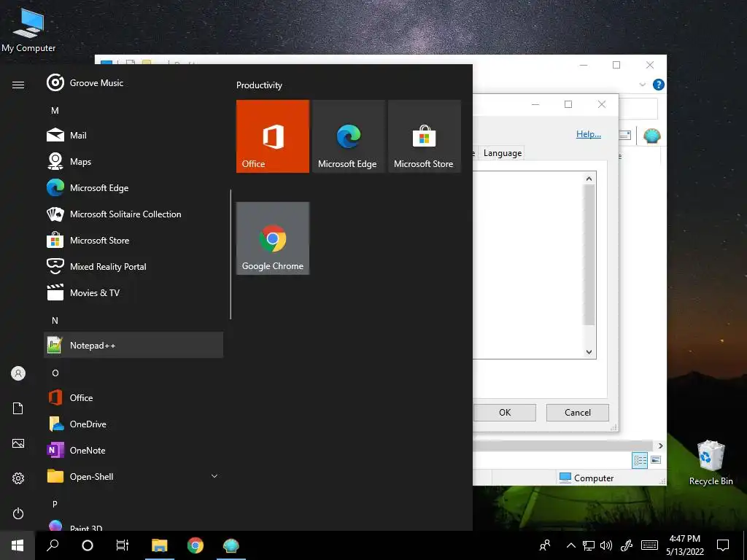747x560 pixels.
Task: Expand the Start menu hamburger button
Action: (x=18, y=85)
